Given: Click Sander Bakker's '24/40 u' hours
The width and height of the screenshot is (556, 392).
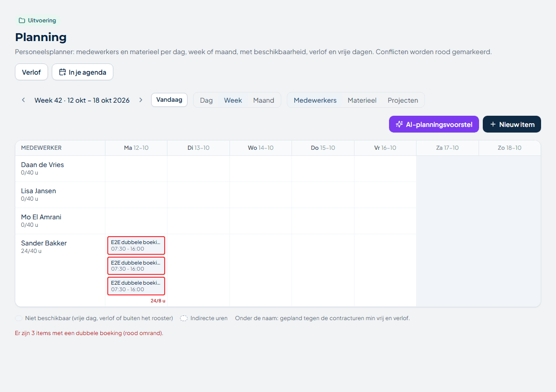Looking at the screenshot, I should tap(31, 251).
